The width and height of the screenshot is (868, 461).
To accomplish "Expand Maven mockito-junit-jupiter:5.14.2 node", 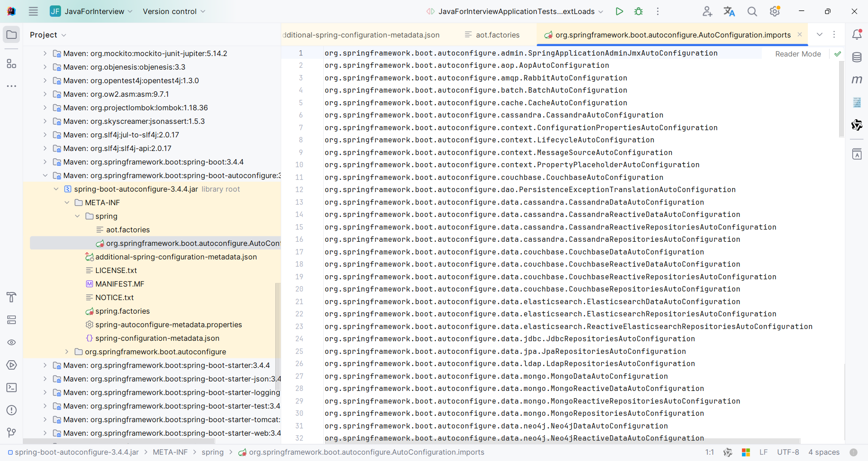I will (x=45, y=53).
